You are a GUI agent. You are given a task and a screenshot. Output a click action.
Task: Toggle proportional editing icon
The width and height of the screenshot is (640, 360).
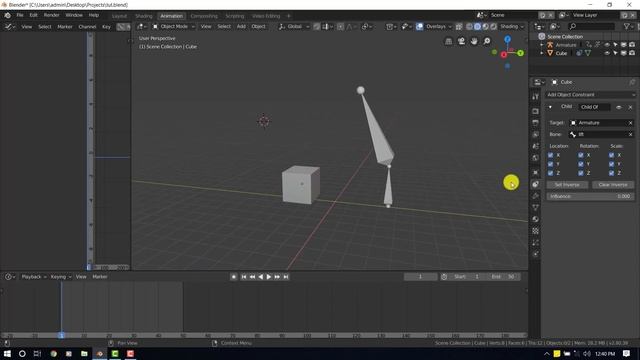340,27
